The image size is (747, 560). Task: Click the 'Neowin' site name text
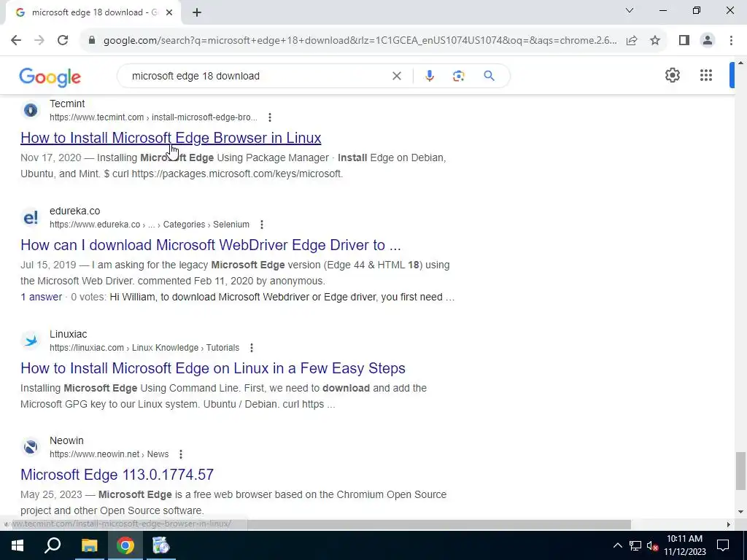66,440
